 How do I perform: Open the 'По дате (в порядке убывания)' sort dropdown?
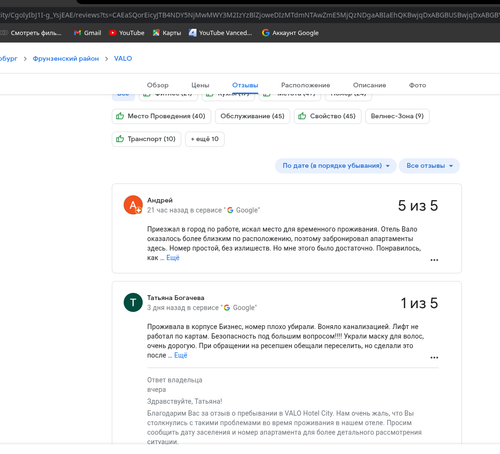click(x=336, y=166)
